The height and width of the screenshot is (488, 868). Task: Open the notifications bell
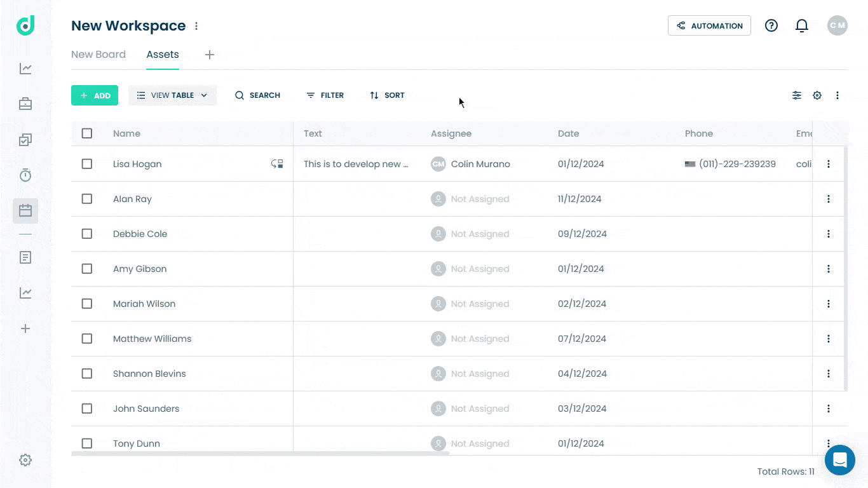pos(802,25)
